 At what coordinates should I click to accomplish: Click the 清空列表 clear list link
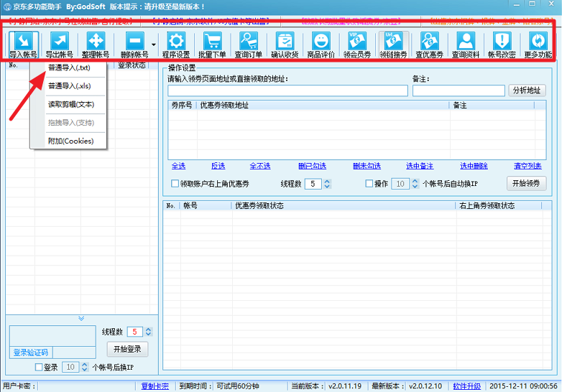point(528,166)
